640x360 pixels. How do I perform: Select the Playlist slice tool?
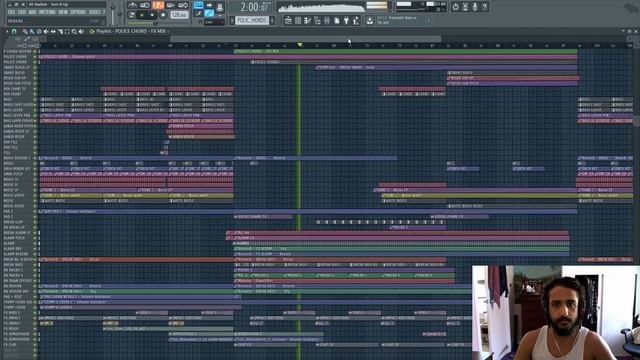(60, 31)
